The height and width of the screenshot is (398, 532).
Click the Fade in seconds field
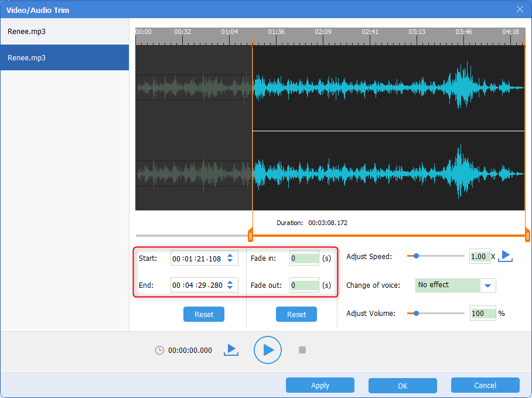304,258
